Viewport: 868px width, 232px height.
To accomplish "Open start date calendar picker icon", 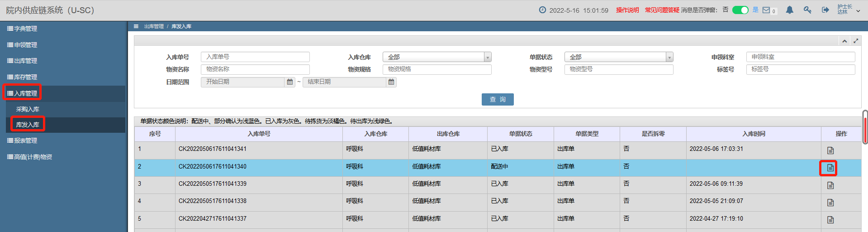I will click(x=290, y=82).
